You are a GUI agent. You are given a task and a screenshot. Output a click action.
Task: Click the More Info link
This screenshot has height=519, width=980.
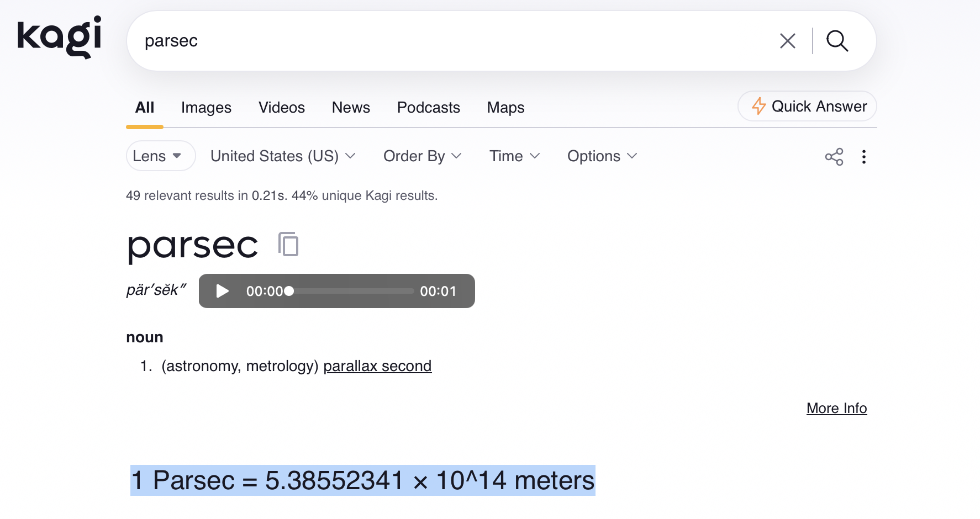coord(836,408)
